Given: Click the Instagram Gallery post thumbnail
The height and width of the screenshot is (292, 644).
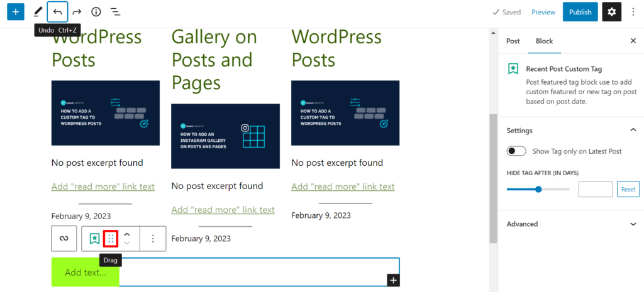Looking at the screenshot, I should click(x=226, y=136).
